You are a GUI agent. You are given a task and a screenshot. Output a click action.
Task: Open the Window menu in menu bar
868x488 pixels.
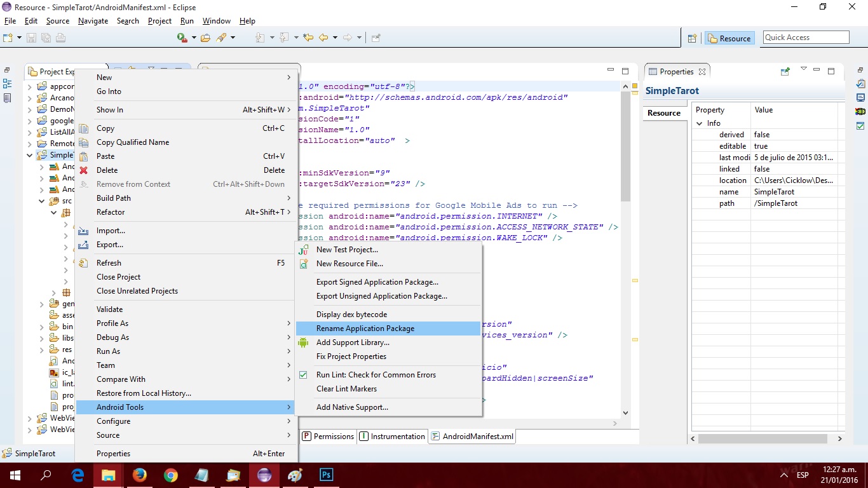click(217, 21)
